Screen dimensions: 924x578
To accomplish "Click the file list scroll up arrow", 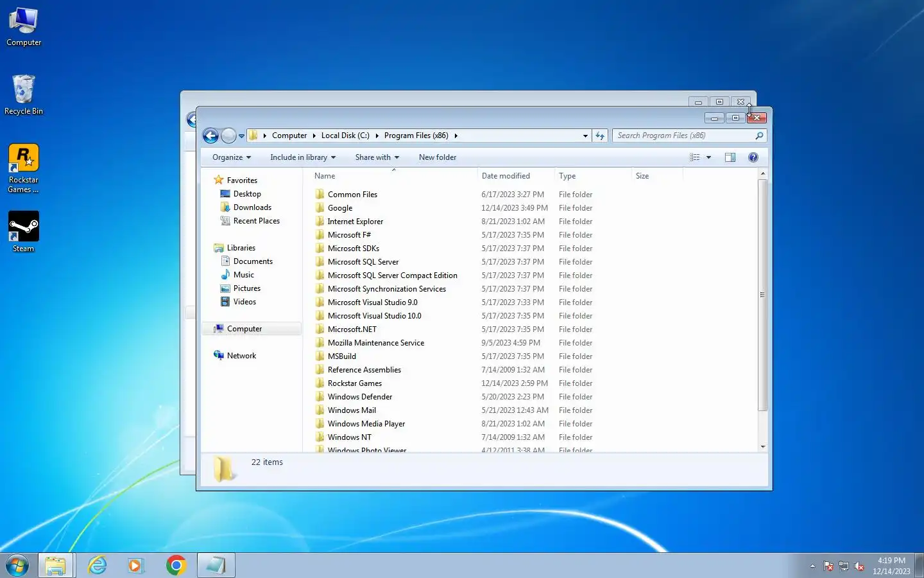I will (x=763, y=174).
